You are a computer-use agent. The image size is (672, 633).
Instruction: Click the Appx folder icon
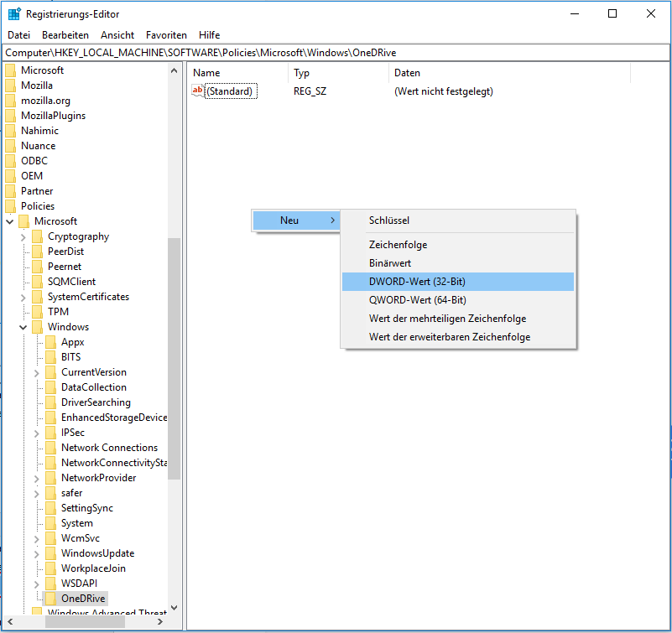coord(50,342)
